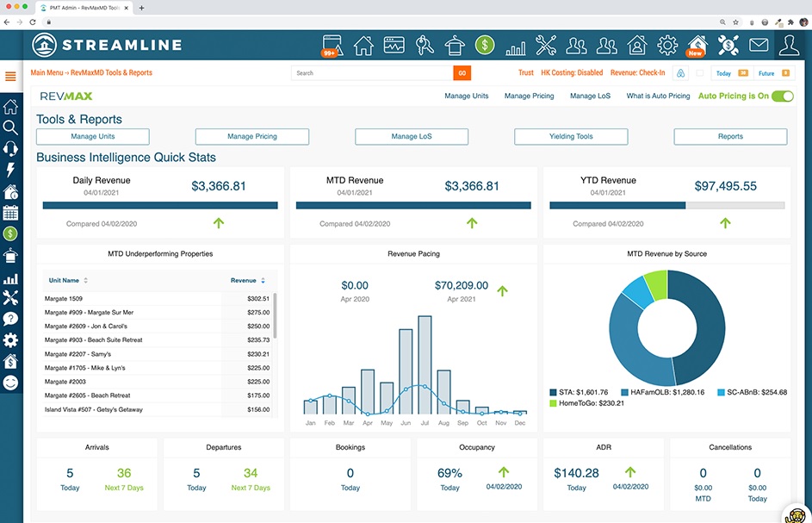Click the user profile silhouette icon
The width and height of the screenshot is (812, 523).
pyautogui.click(x=790, y=45)
